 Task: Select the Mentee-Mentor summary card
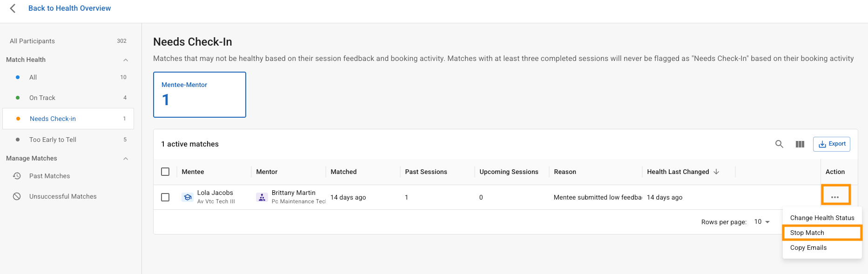(x=199, y=94)
